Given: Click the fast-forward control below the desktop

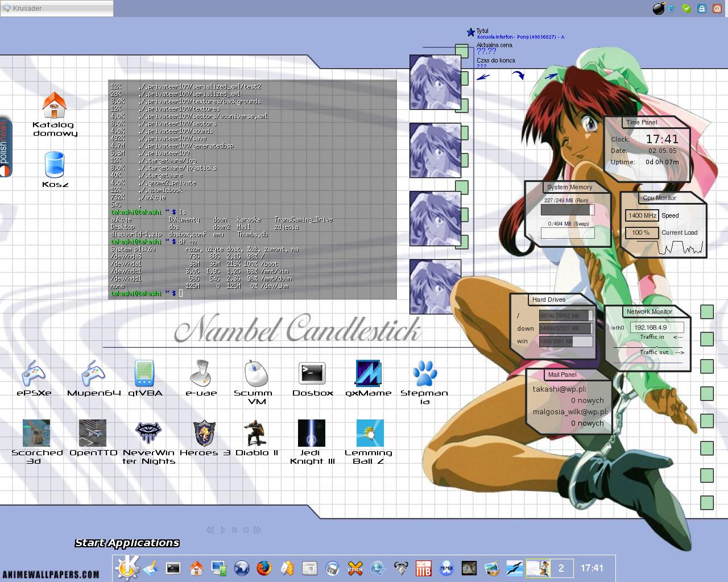Looking at the screenshot, I should pos(257,530).
